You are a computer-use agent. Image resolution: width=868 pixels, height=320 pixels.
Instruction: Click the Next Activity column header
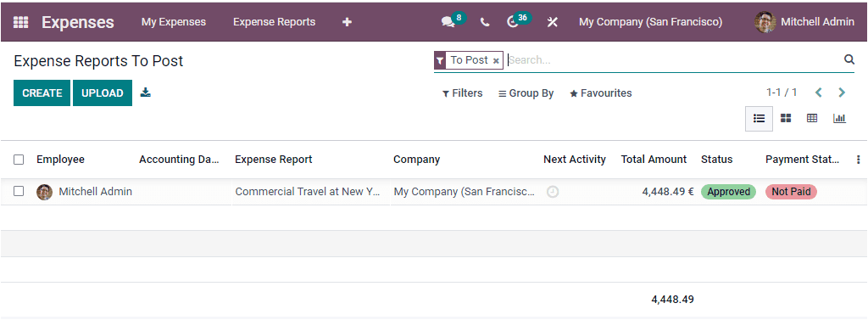pyautogui.click(x=575, y=160)
